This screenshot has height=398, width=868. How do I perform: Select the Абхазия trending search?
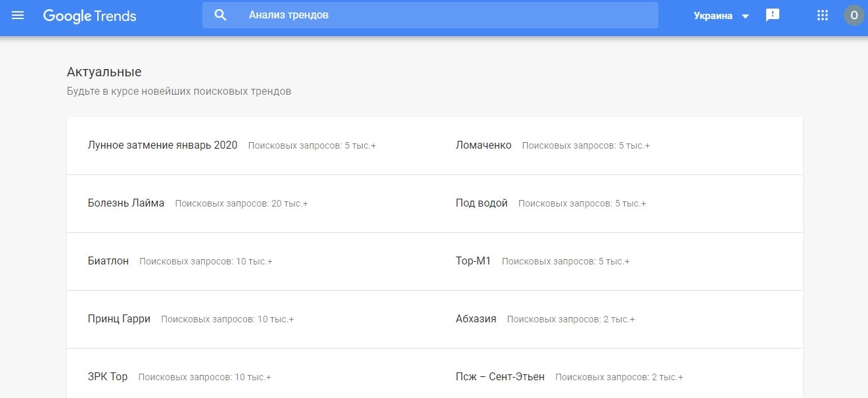point(476,319)
